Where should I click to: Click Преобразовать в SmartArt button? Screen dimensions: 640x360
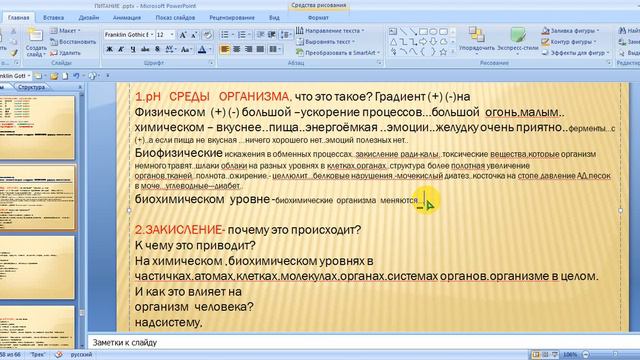click(338, 53)
